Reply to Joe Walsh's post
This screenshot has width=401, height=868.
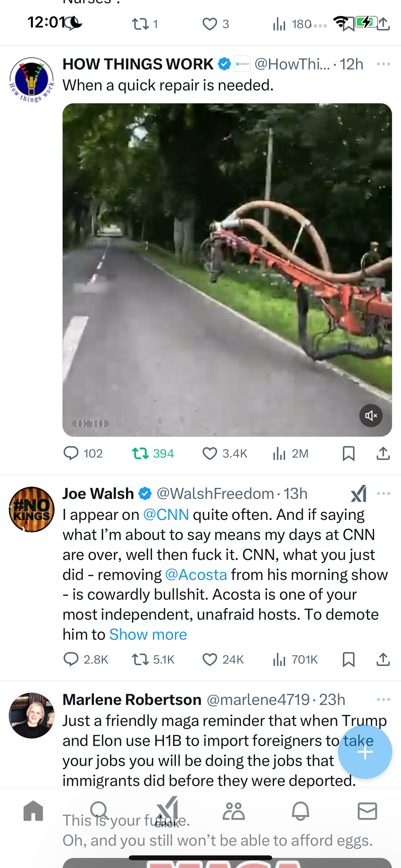(x=86, y=659)
